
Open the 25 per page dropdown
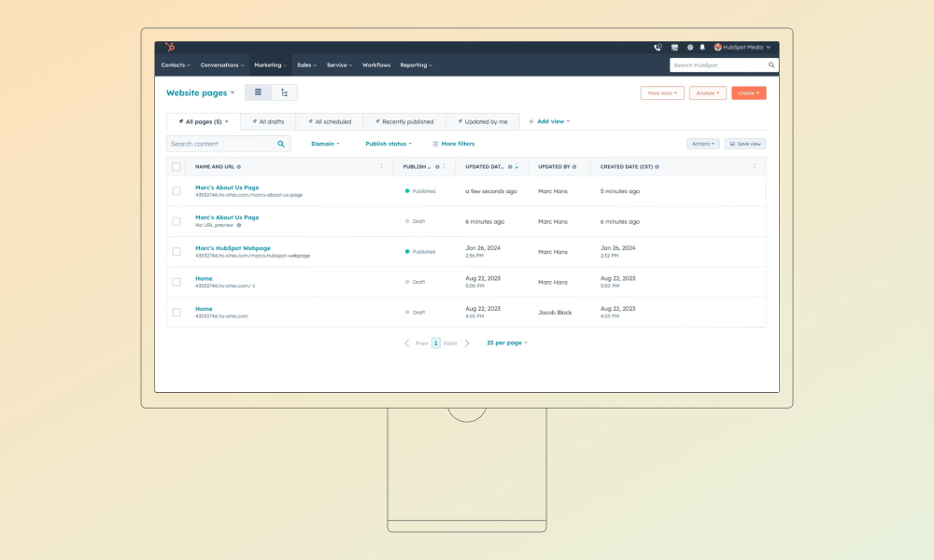505,343
